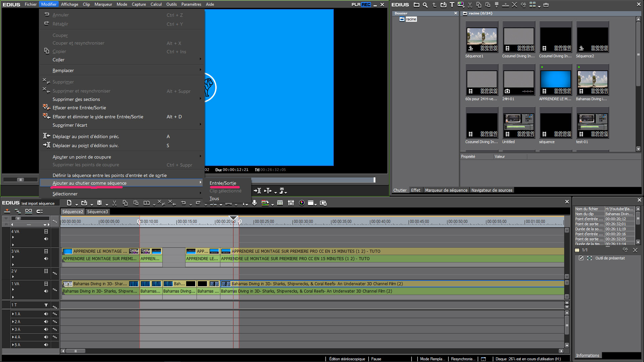
Task: Open the Marqueur menu
Action: 103,4
